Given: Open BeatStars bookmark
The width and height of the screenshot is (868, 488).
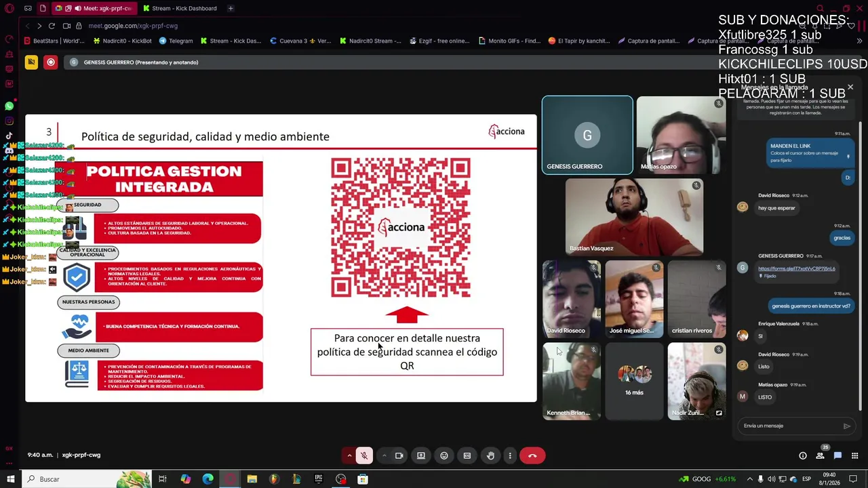Looking at the screenshot, I should tap(54, 41).
